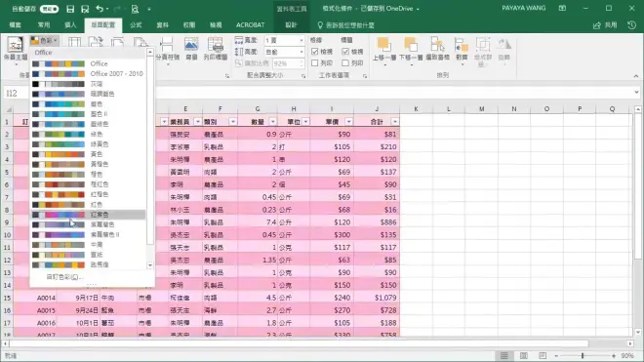
Task: Open the Breaks (分頁符號) button
Action: point(167,50)
